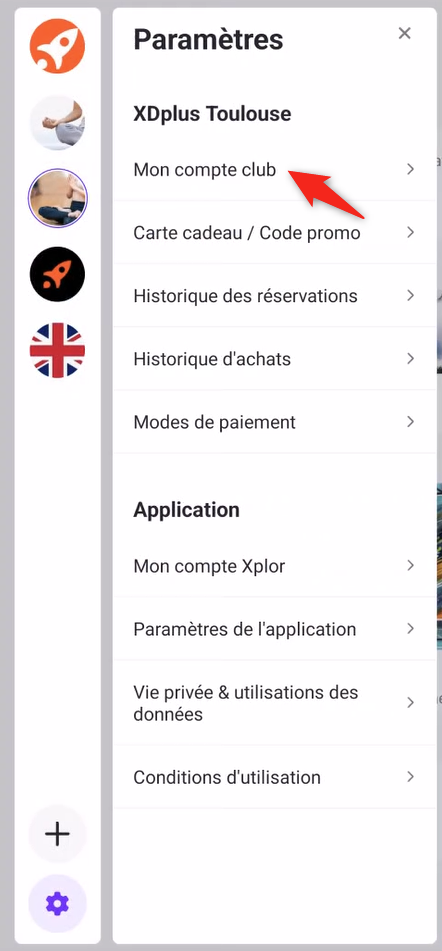Open Mon compte club
Viewport: 442px width, 951px height.
(x=275, y=169)
